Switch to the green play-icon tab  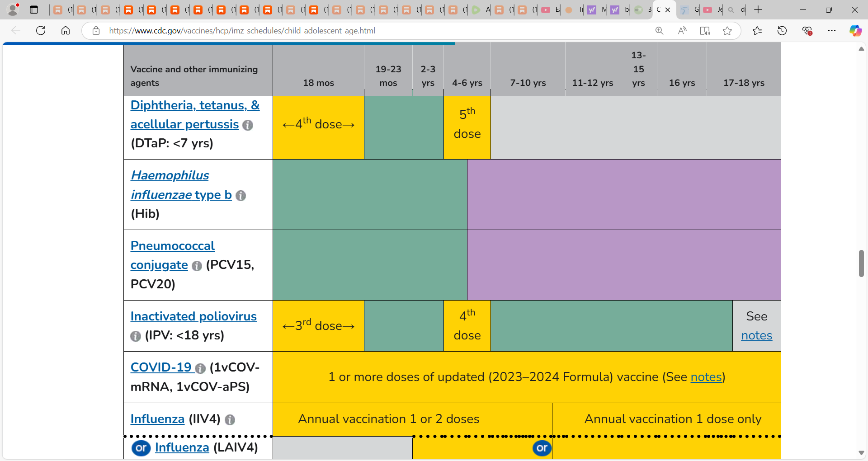pos(480,9)
